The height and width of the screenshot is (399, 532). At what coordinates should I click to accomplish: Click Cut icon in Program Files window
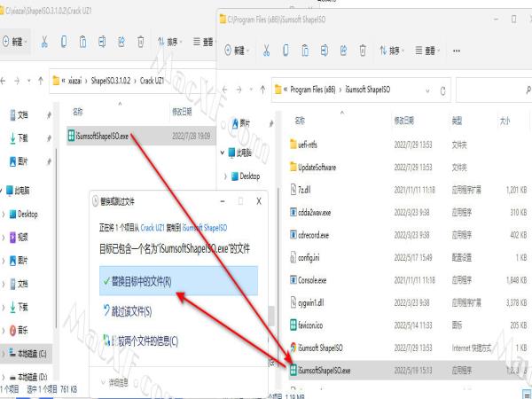coord(266,51)
